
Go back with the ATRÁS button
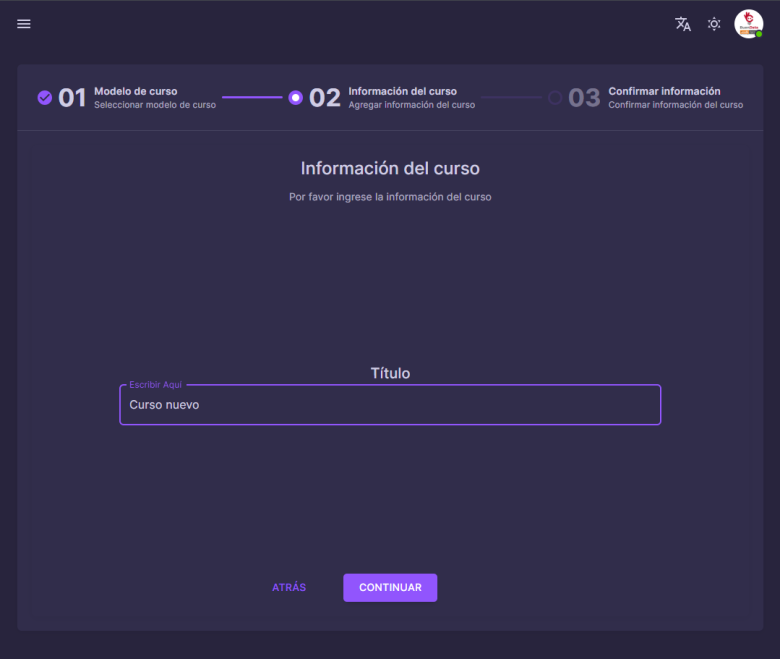tap(289, 587)
